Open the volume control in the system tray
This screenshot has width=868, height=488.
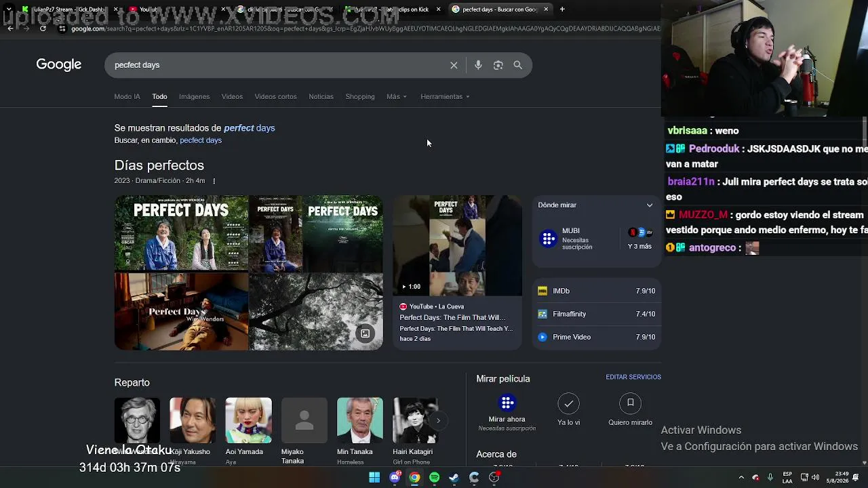pos(816,478)
